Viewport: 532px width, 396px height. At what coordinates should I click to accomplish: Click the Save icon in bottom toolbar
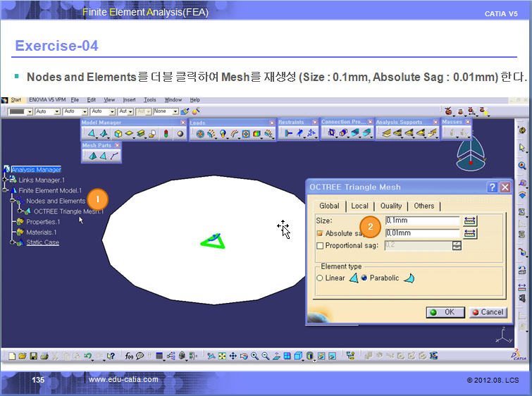click(34, 356)
